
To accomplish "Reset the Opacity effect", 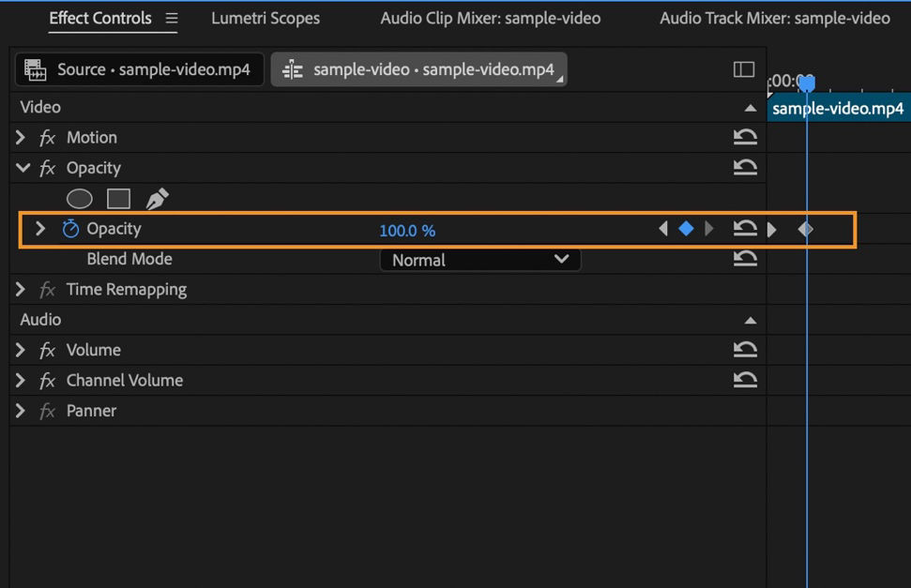I will pos(745,167).
